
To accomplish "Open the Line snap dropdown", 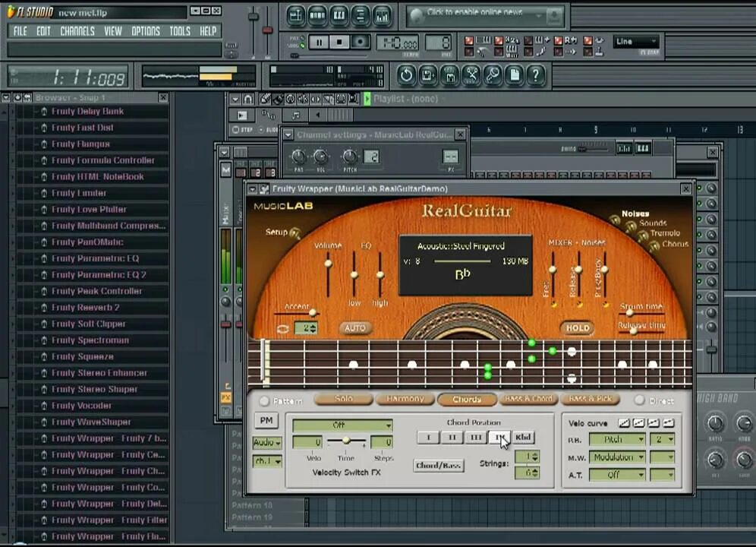I will (x=636, y=42).
